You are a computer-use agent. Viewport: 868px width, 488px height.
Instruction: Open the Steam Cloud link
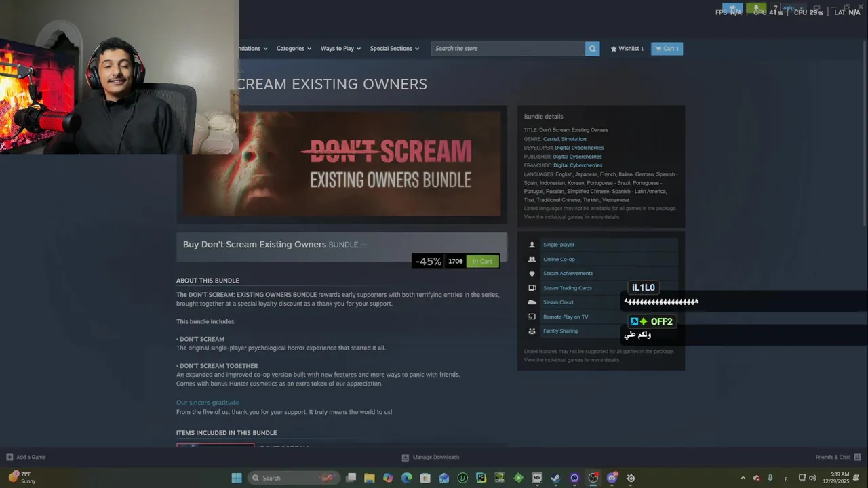558,302
